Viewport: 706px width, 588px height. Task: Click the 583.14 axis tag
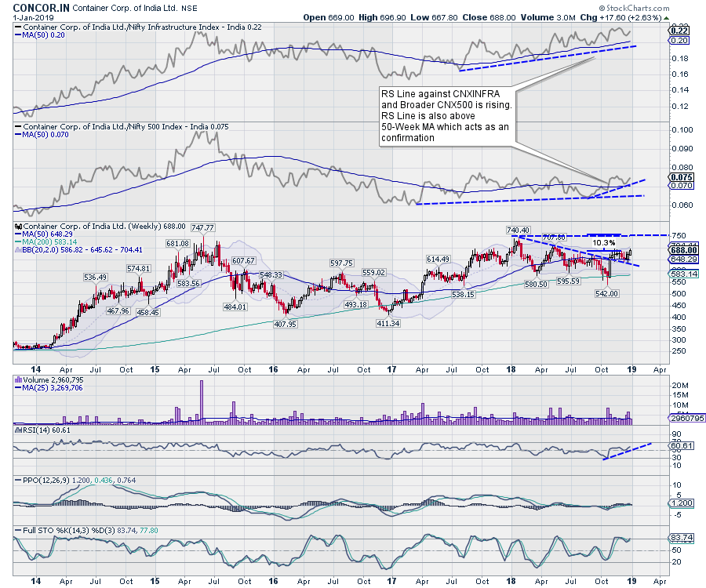coord(684,274)
